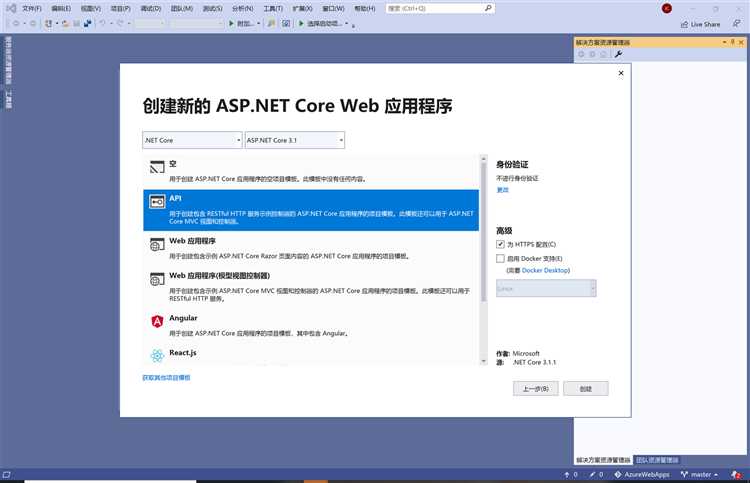This screenshot has height=483, width=750.
Task: Click the Live Share button label
Action: [x=705, y=24]
